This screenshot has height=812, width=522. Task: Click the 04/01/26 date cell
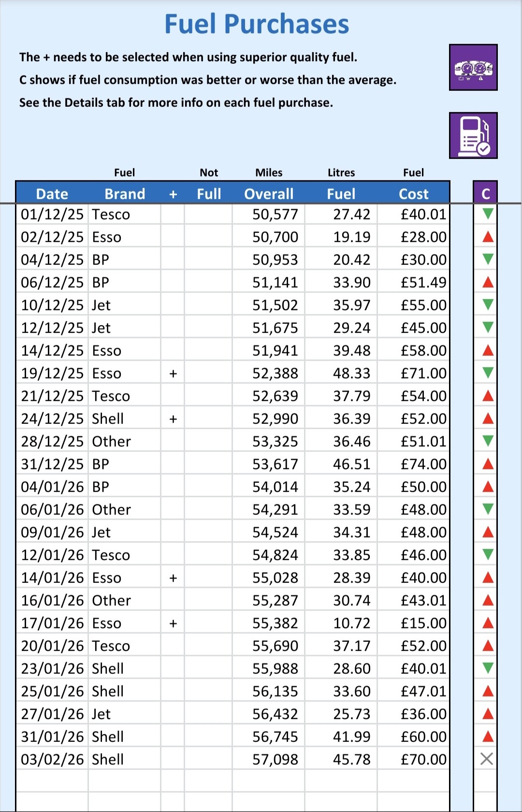click(52, 487)
